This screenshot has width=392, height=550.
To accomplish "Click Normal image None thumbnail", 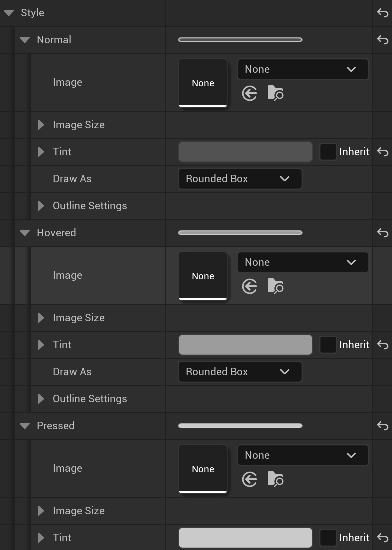I will (x=203, y=83).
